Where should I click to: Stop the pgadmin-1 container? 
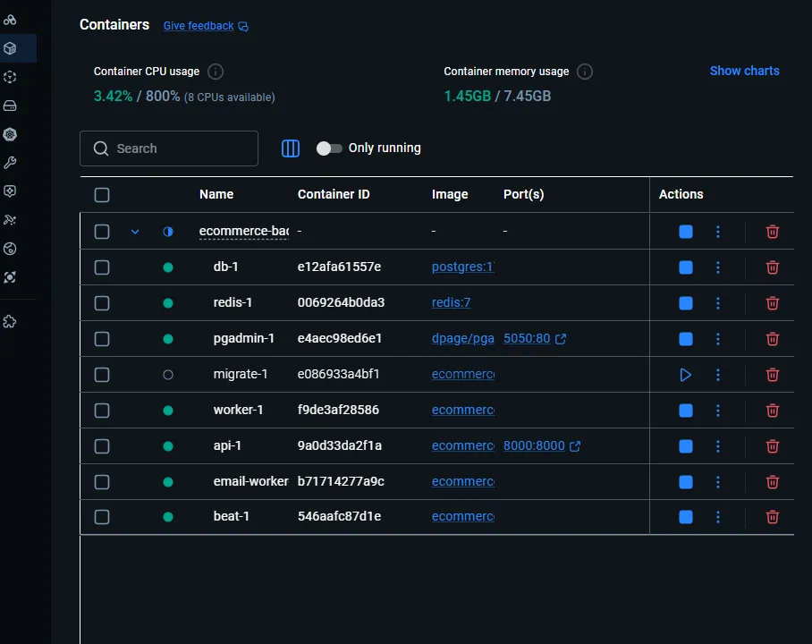(686, 339)
